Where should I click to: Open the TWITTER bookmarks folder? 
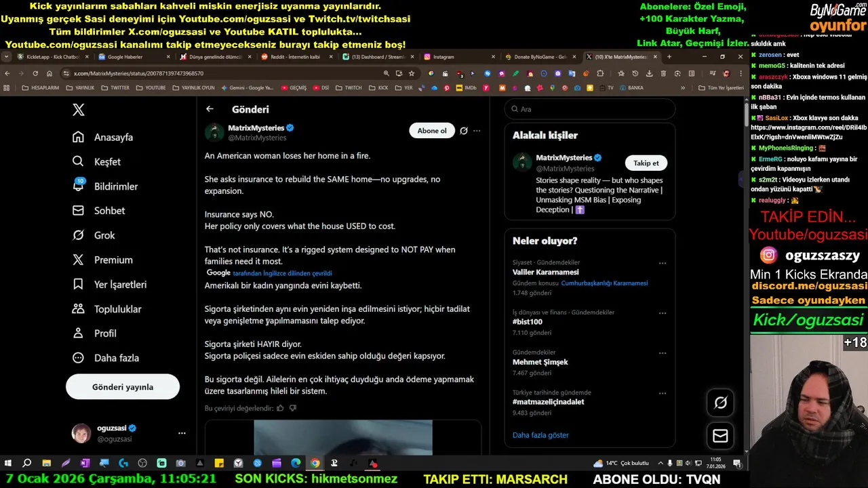point(115,87)
